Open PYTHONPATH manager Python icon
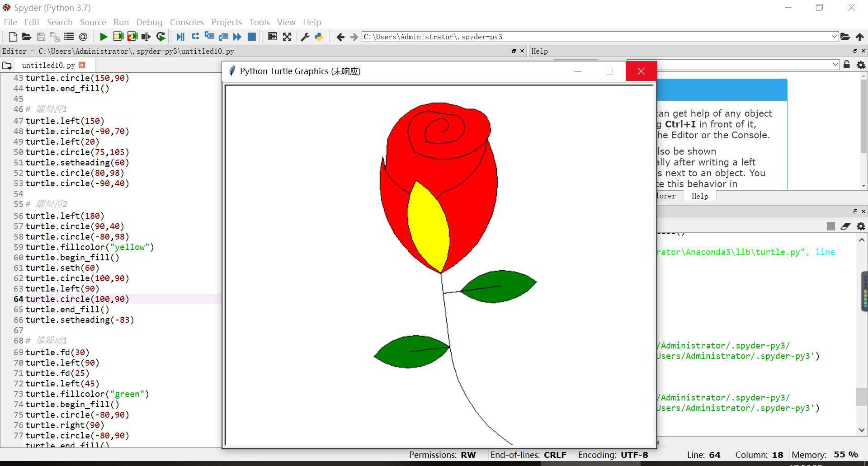868x466 pixels. click(319, 37)
